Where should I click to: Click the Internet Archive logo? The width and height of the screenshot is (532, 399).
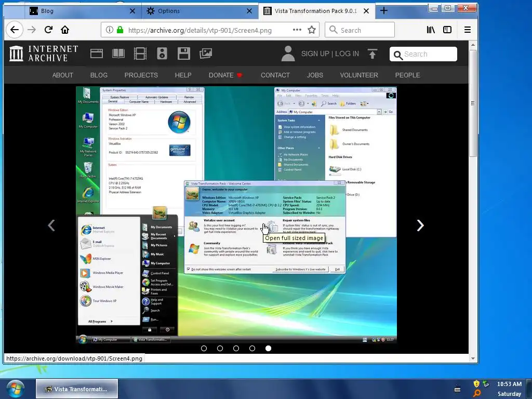point(44,54)
